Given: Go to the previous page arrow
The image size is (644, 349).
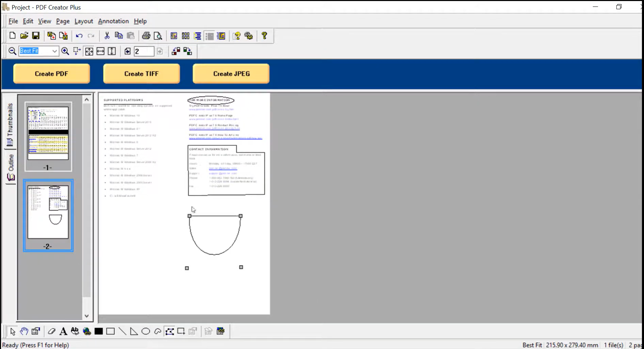Looking at the screenshot, I should [127, 51].
